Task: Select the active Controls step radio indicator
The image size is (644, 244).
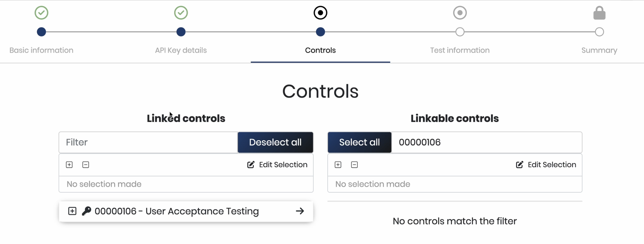Action: 320,13
